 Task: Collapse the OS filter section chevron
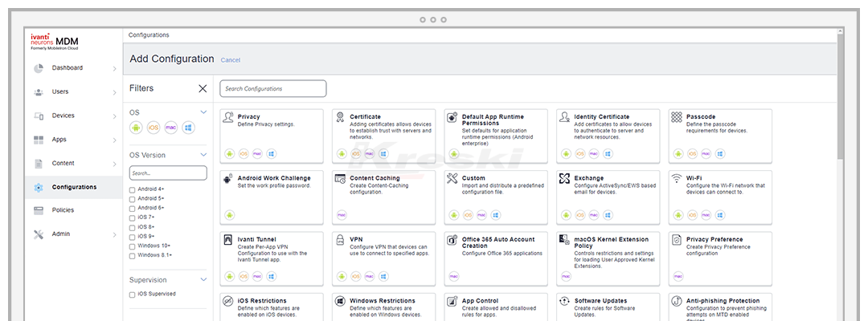[x=203, y=112]
